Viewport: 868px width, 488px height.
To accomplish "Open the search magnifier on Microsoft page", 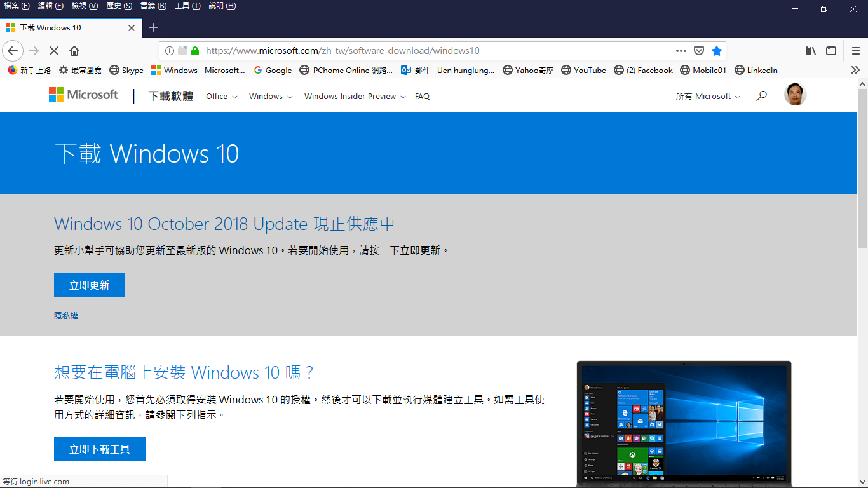I will point(761,96).
